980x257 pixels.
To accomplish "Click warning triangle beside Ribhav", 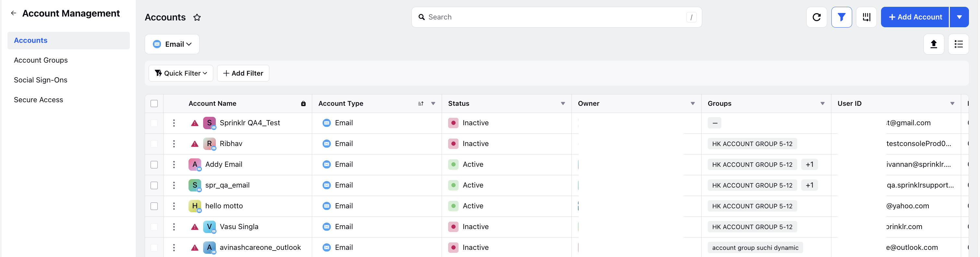I will click(x=195, y=144).
